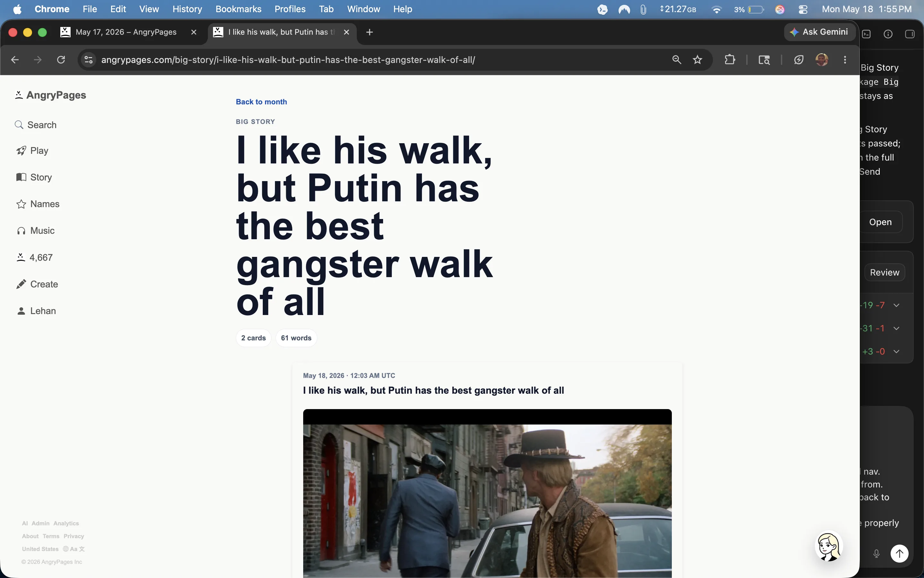Click the 2 cards pill
This screenshot has height=578, width=924.
[253, 338]
